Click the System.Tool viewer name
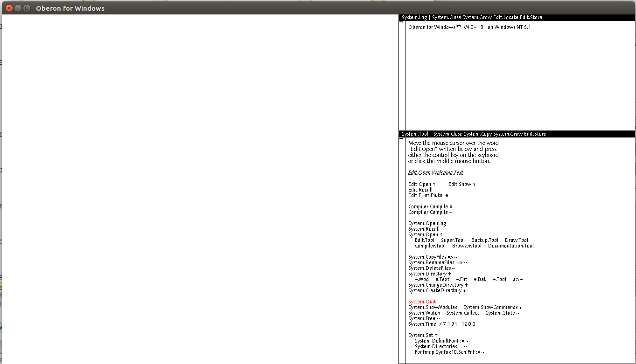This screenshot has height=364, width=636. 415,134
